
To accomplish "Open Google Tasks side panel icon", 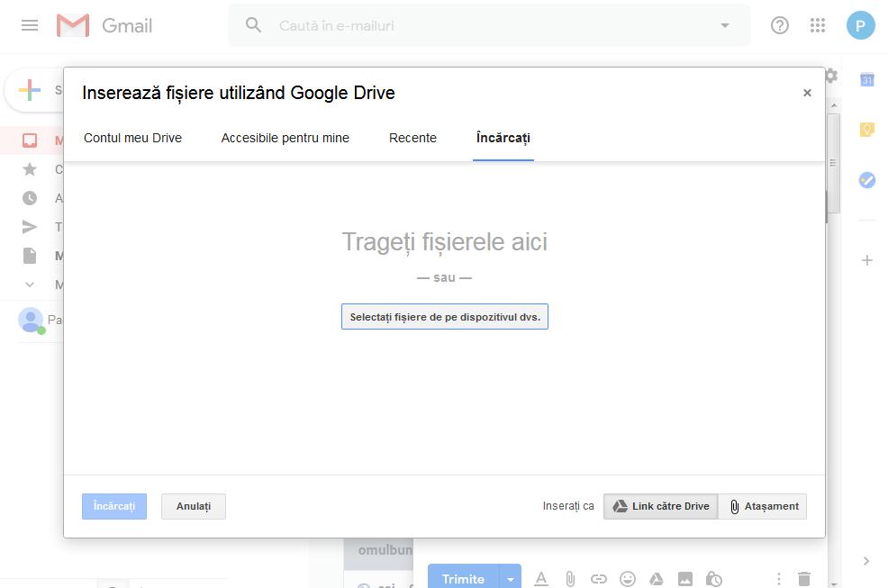I will tap(867, 180).
